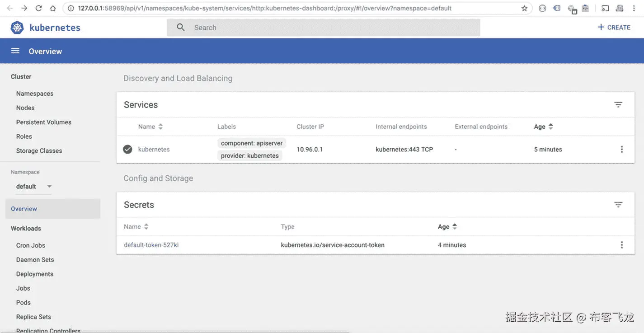Open the kubernetes service name link
Image resolution: width=644 pixels, height=333 pixels.
(x=154, y=150)
